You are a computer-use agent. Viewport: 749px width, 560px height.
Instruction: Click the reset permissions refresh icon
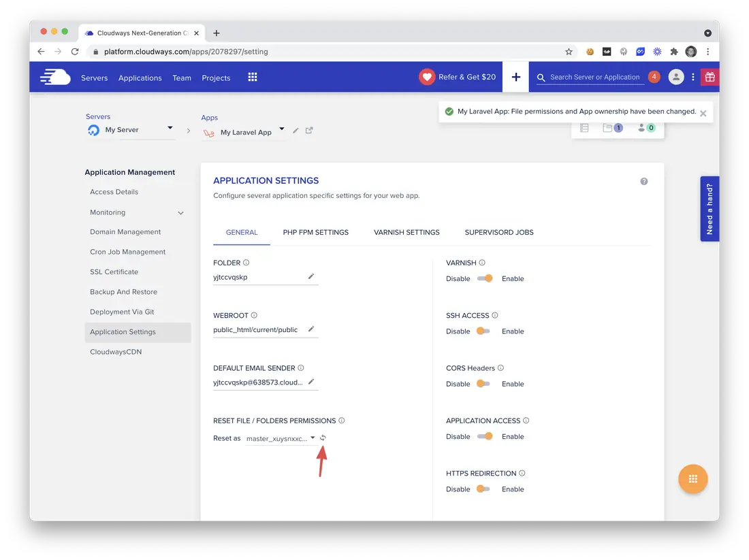(323, 438)
